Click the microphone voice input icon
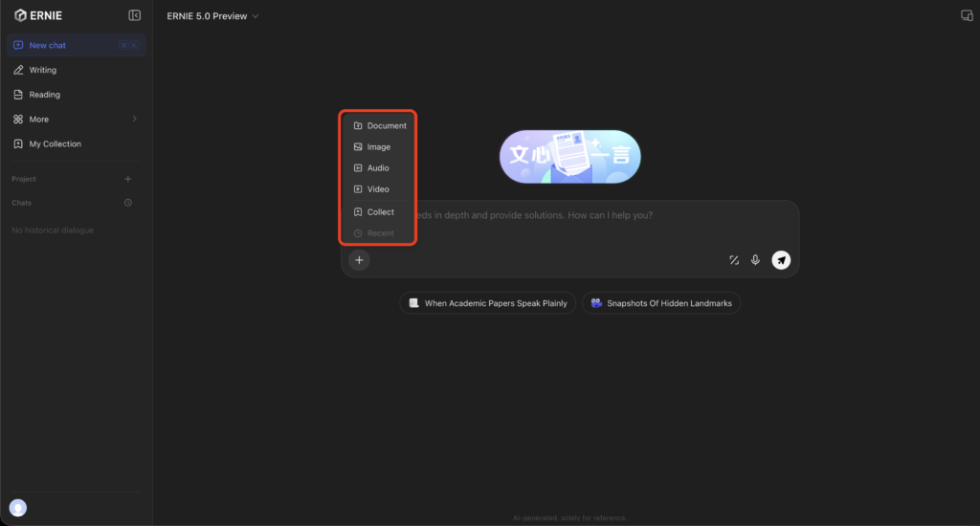 tap(756, 260)
